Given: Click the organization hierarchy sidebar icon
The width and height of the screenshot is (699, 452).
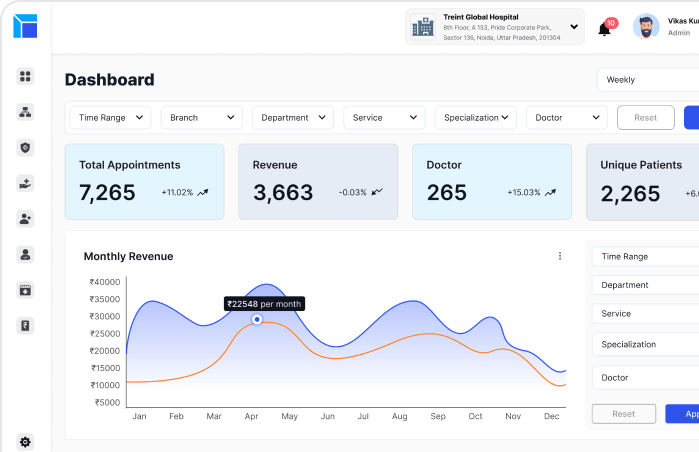Looking at the screenshot, I should click(26, 112).
